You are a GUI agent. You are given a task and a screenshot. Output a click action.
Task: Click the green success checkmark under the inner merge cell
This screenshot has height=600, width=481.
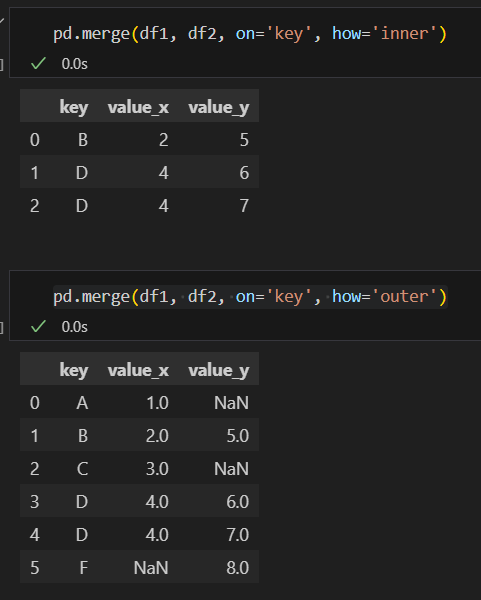pyautogui.click(x=38, y=64)
